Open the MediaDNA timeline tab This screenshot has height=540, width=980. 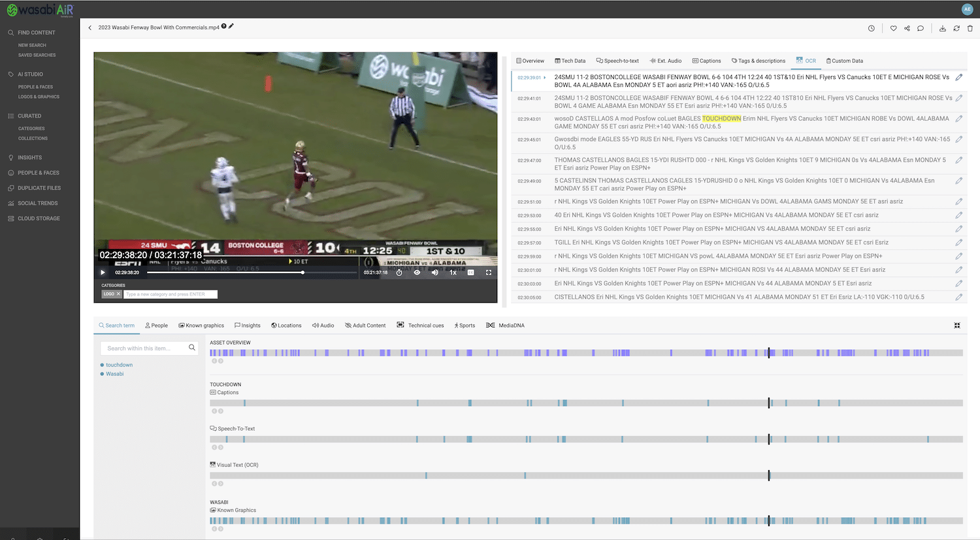point(505,326)
